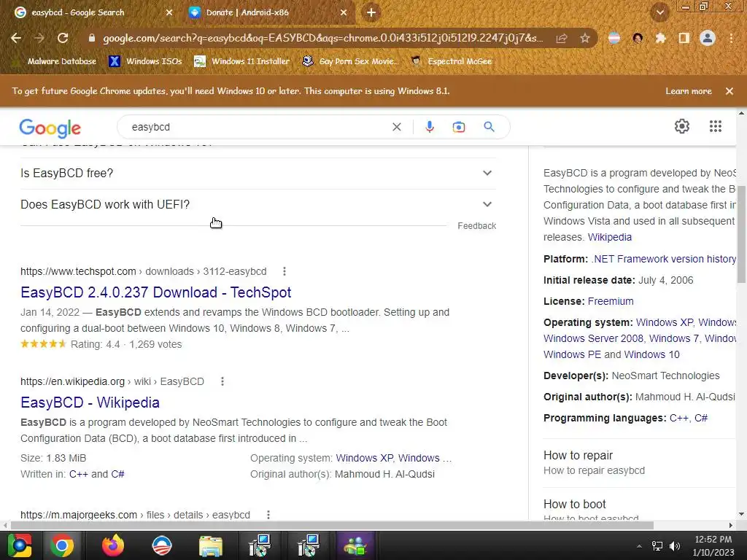This screenshot has width=747, height=560.
Task: Share this page icon in address bar
Action: tap(562, 38)
